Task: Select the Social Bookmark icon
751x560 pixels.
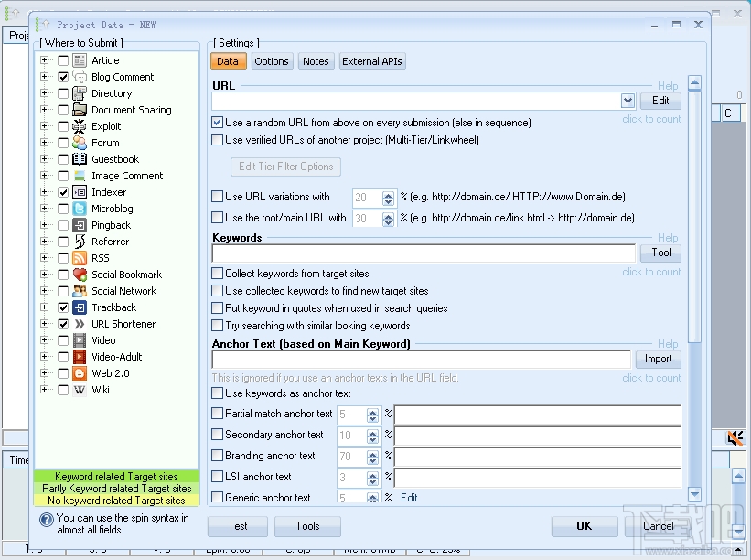Action: point(78,274)
